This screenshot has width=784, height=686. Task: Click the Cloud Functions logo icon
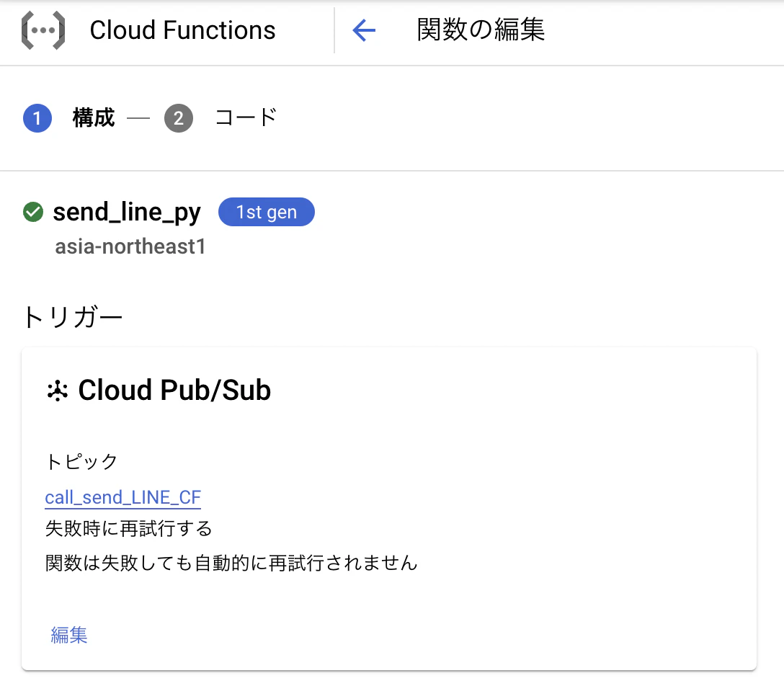(x=43, y=30)
